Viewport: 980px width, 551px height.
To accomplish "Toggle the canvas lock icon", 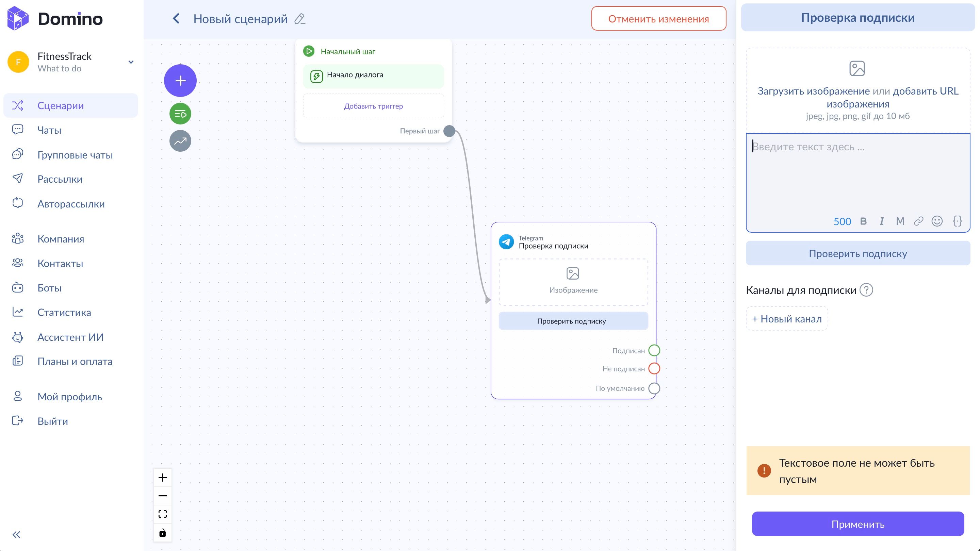I will (x=162, y=533).
